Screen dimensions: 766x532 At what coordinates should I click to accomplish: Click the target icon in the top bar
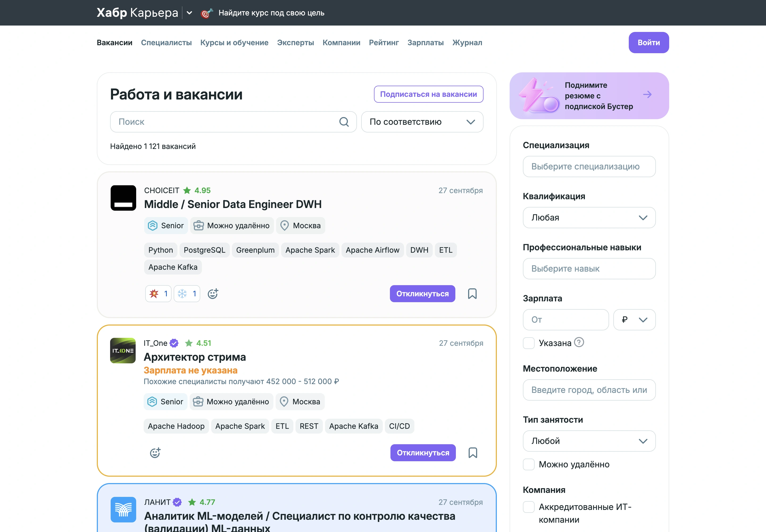(207, 13)
